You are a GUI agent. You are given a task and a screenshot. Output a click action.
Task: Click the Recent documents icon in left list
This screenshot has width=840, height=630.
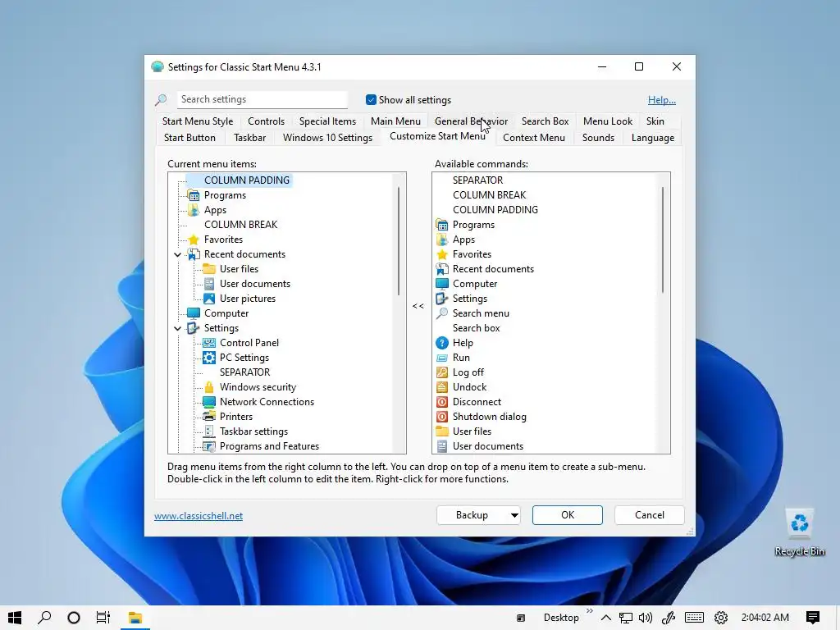(x=194, y=254)
